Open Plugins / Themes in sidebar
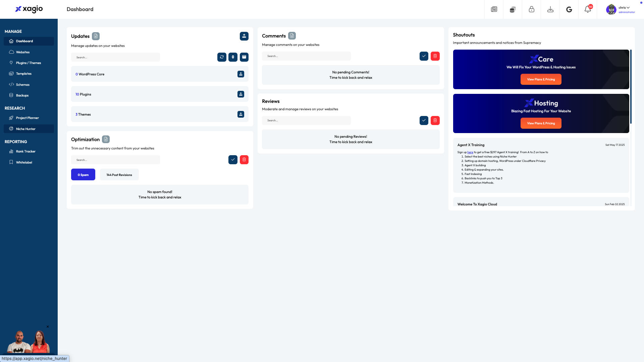Image resolution: width=644 pixels, height=362 pixels. (x=29, y=63)
